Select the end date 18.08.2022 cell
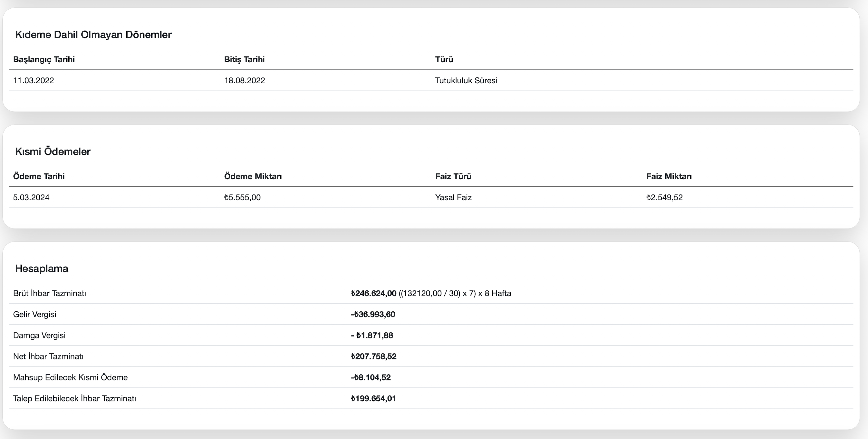This screenshot has width=868, height=439. (x=244, y=81)
